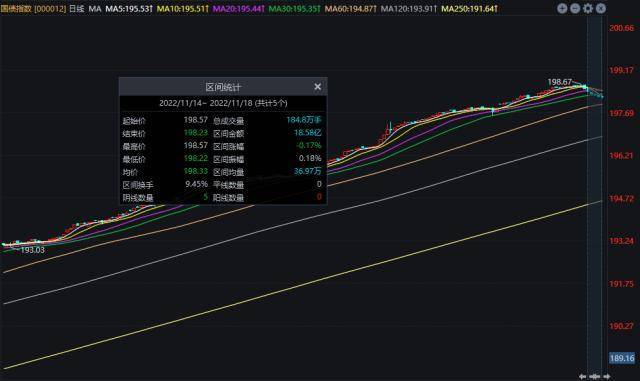Click the 区间金额 value 18.58亿
The image size is (640, 381).
tap(308, 133)
